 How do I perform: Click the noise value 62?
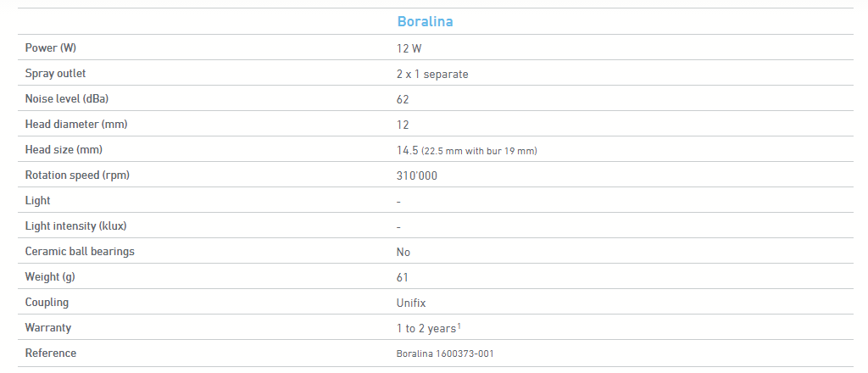tap(403, 99)
